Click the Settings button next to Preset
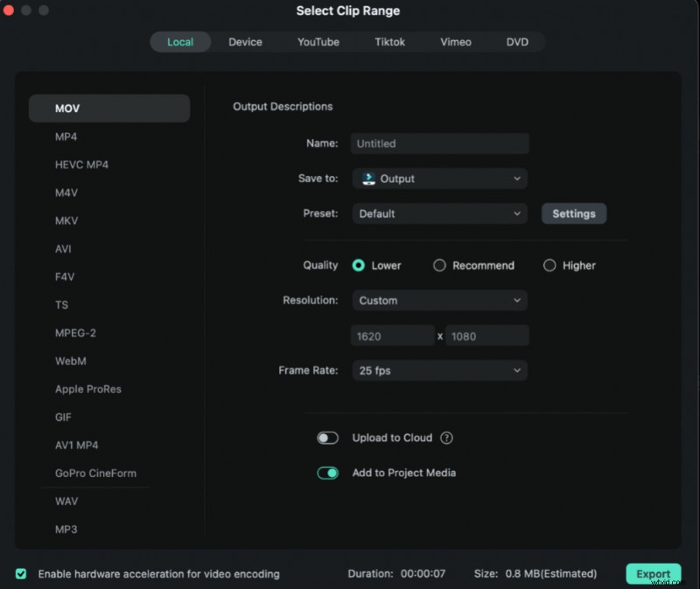 click(574, 214)
